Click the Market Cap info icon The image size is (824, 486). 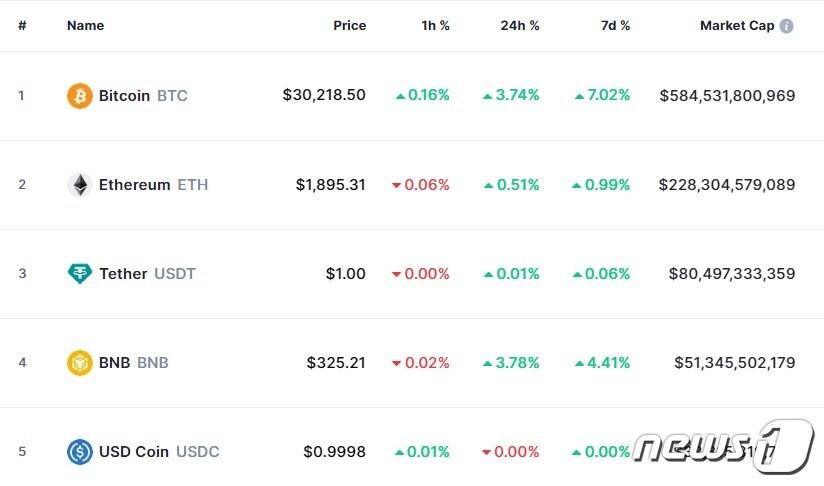786,26
